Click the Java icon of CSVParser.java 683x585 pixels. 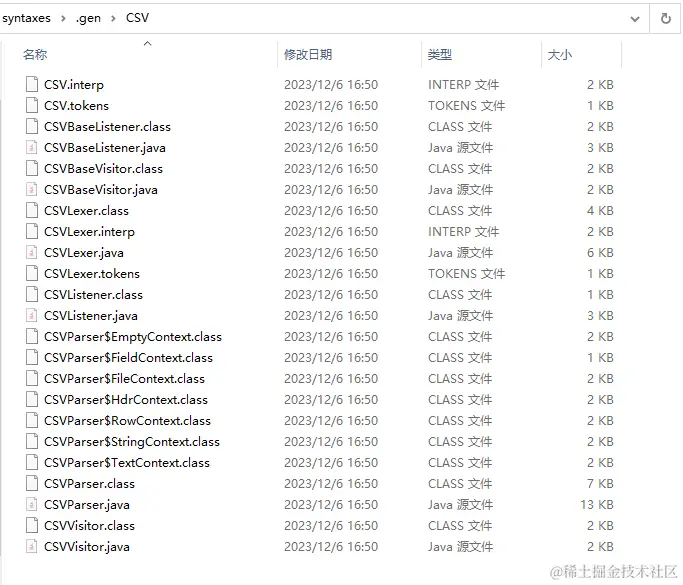coord(32,504)
